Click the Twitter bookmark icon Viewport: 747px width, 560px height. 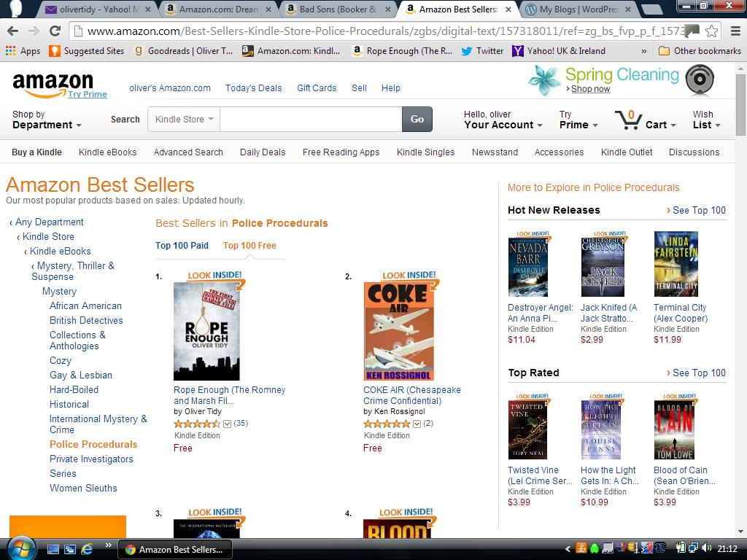467,51
